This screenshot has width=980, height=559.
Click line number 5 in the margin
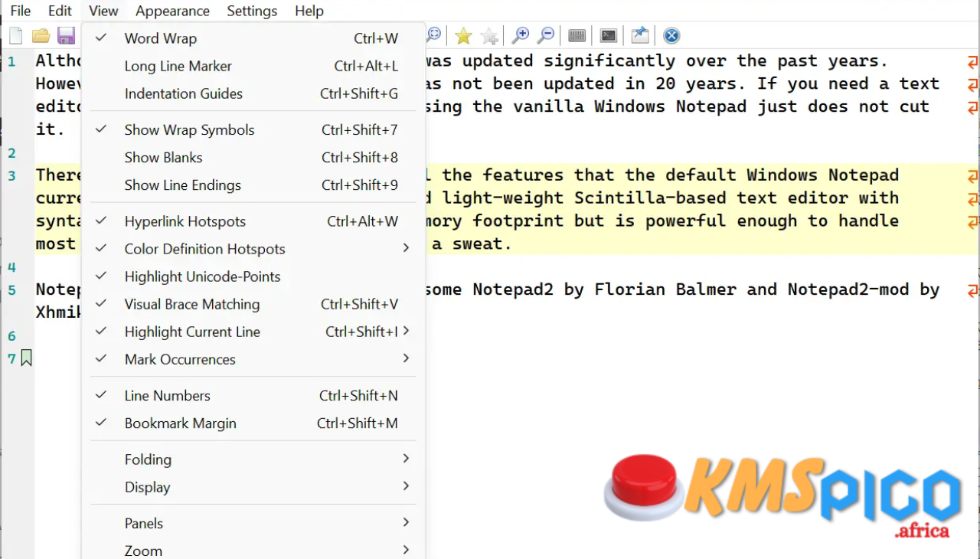[x=11, y=290]
